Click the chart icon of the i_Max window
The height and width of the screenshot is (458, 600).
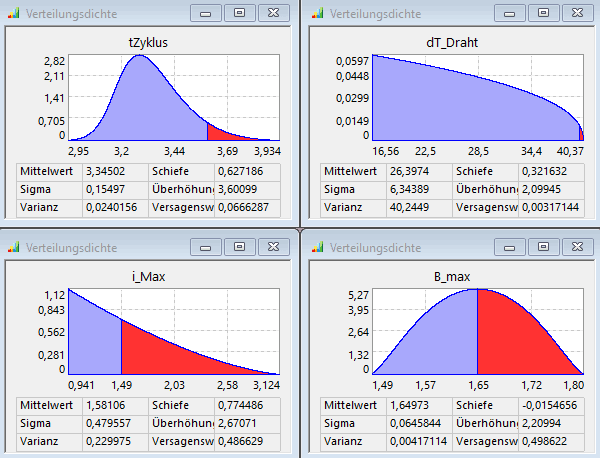coord(14,246)
